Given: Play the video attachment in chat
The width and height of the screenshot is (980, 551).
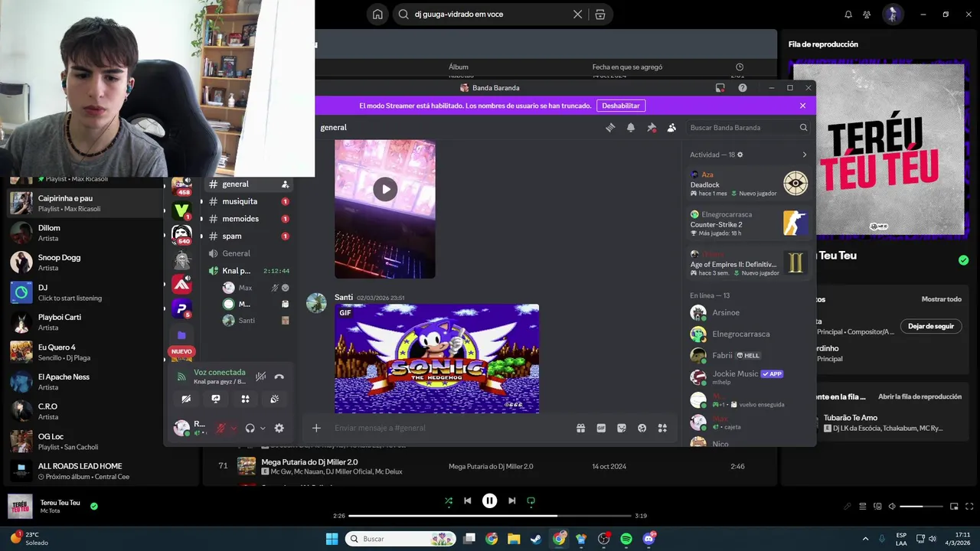Looking at the screenshot, I should coord(385,189).
